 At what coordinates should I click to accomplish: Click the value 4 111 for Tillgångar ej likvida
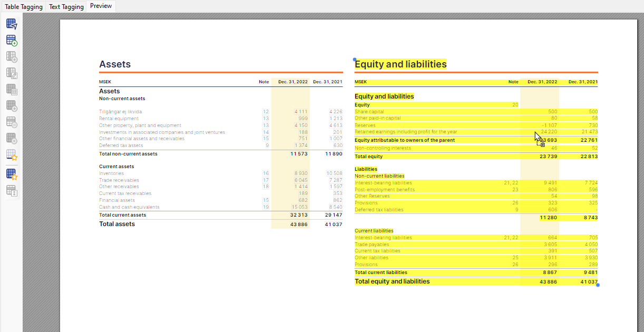(301, 112)
